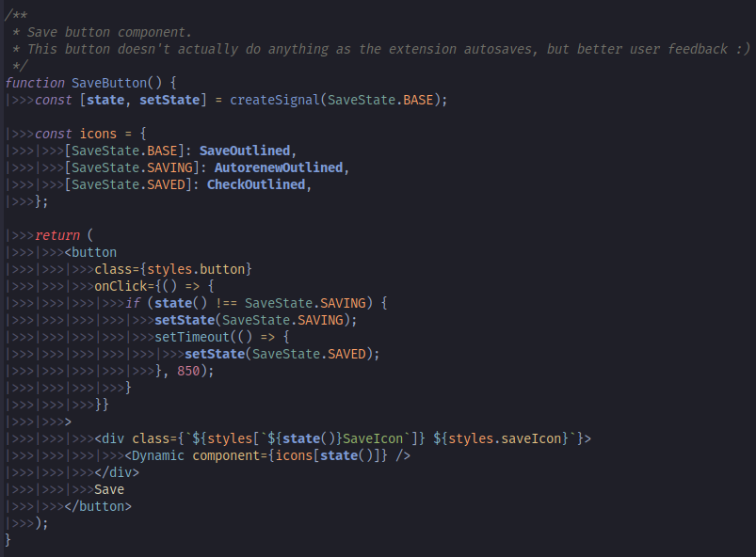The width and height of the screenshot is (756, 557).
Task: Click the 'Save' label text inside button
Action: [x=109, y=489]
